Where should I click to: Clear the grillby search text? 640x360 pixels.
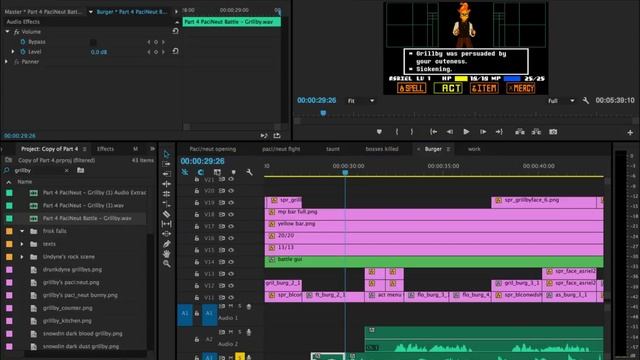(67, 171)
